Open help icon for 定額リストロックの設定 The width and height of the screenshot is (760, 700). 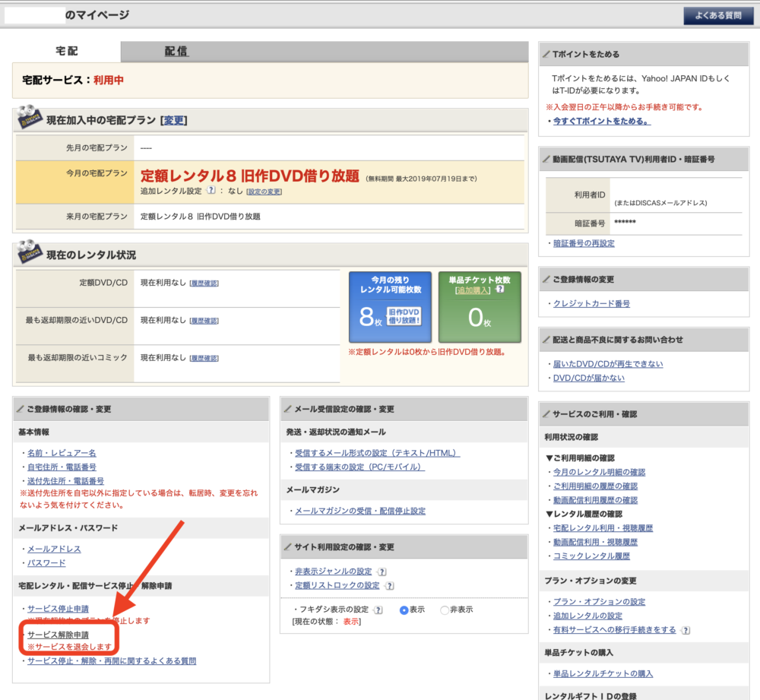click(x=389, y=586)
